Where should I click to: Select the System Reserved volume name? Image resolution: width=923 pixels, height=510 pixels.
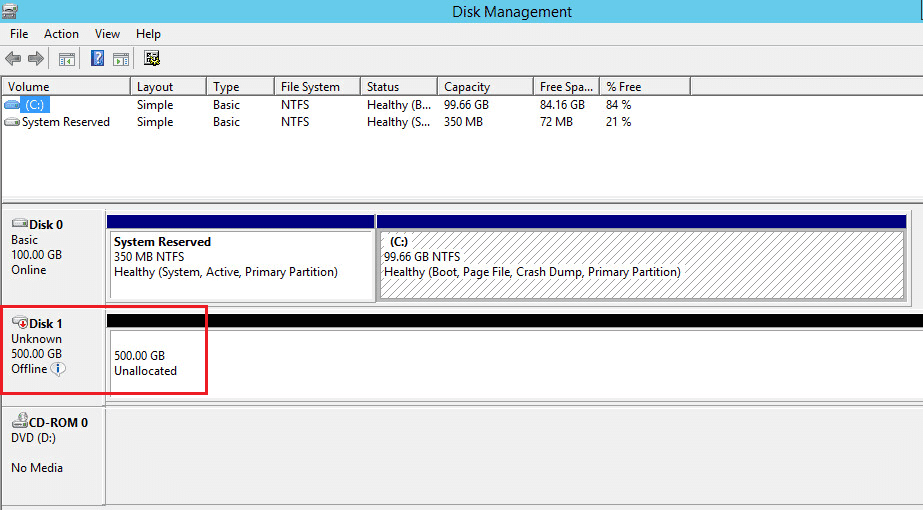(66, 122)
